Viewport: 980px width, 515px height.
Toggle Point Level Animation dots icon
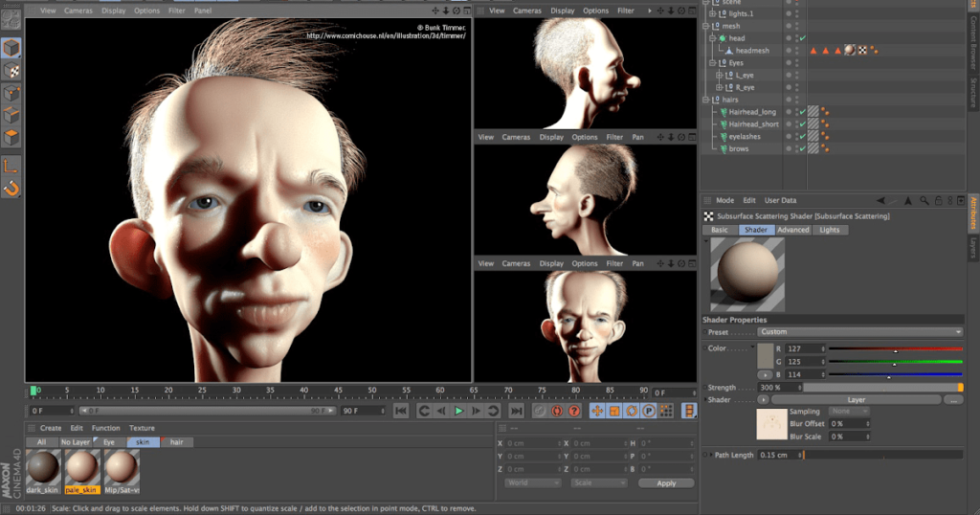(x=666, y=411)
